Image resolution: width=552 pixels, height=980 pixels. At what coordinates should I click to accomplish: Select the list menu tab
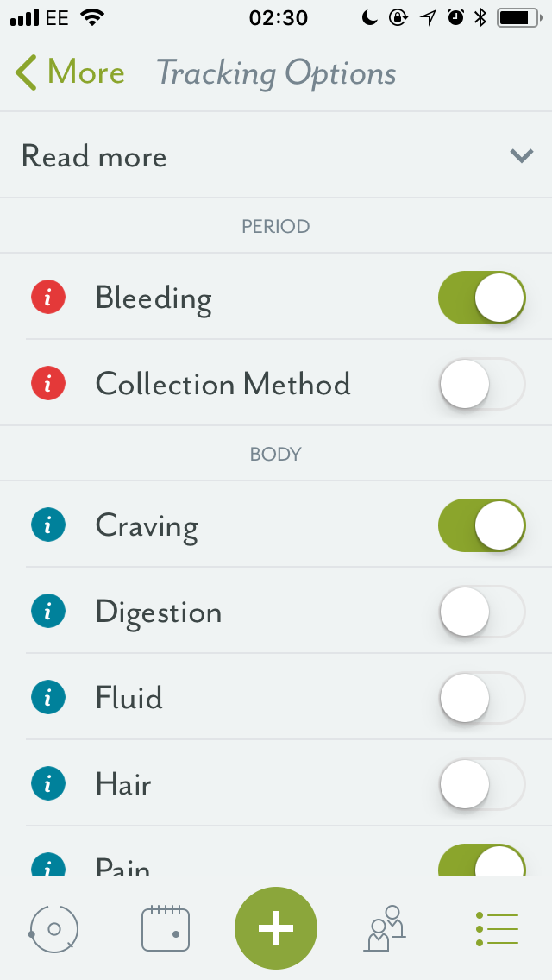497,929
